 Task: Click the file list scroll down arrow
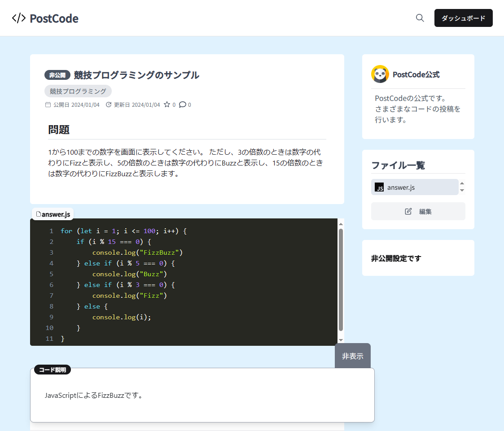462,191
